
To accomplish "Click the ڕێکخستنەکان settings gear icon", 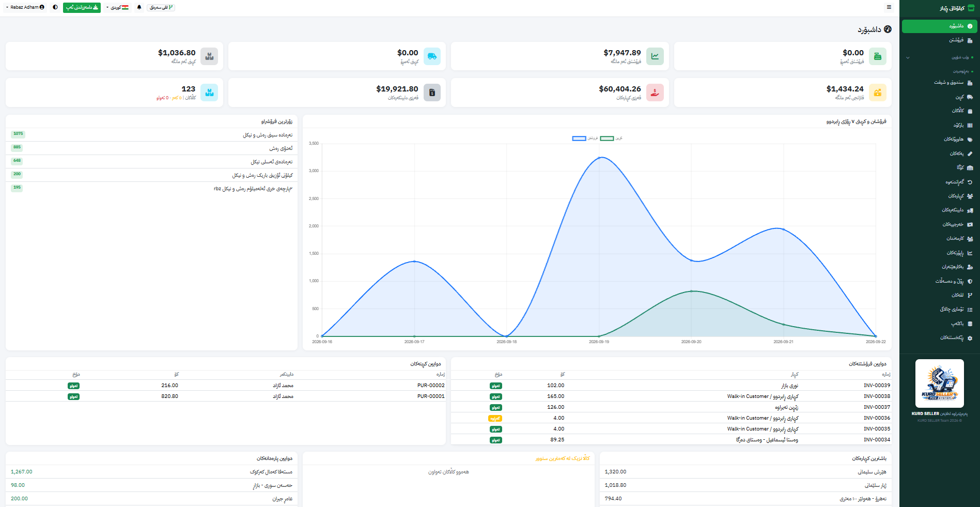I will 970,338.
